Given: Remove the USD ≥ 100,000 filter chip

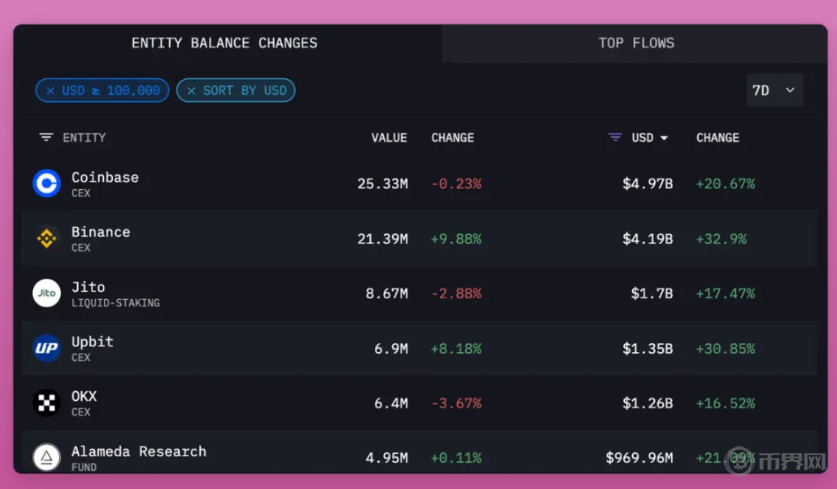Looking at the screenshot, I should (50, 91).
